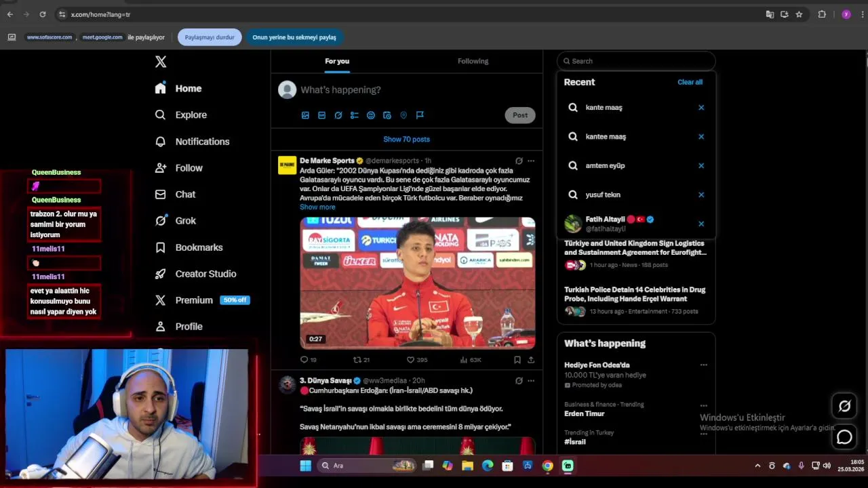Open Notifications in sidebar
868x488 pixels.
[192, 141]
